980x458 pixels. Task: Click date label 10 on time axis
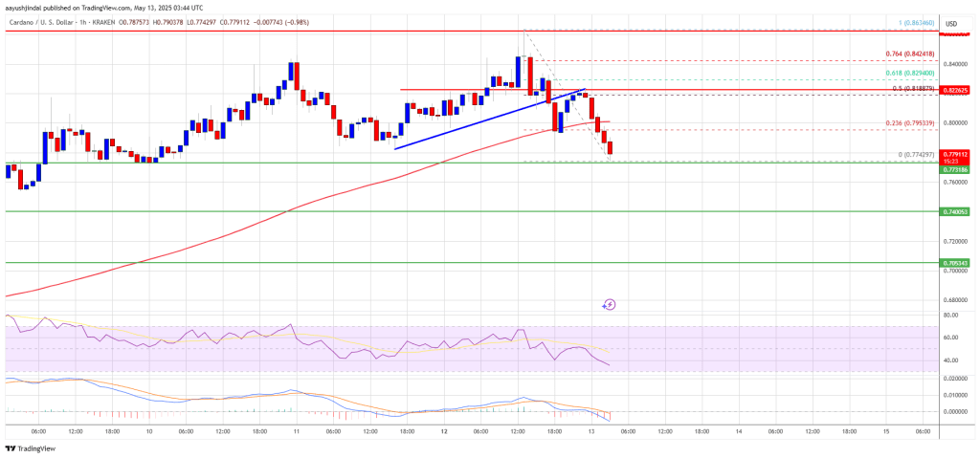(148, 431)
